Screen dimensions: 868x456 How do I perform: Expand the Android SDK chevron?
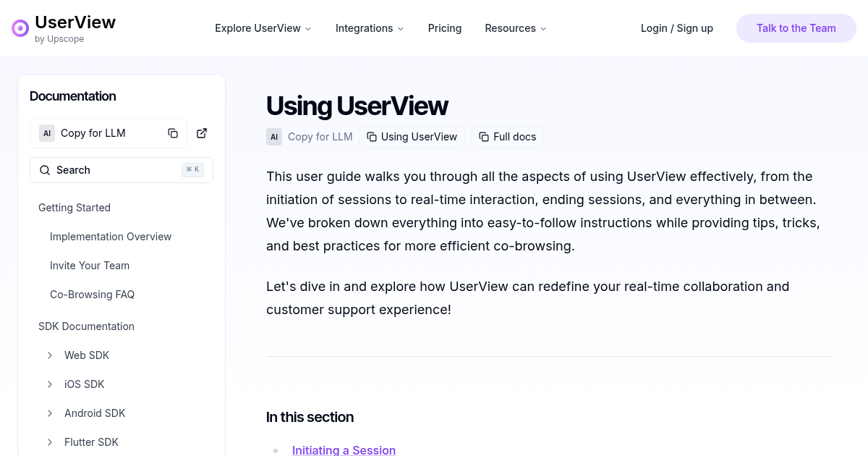pos(50,413)
